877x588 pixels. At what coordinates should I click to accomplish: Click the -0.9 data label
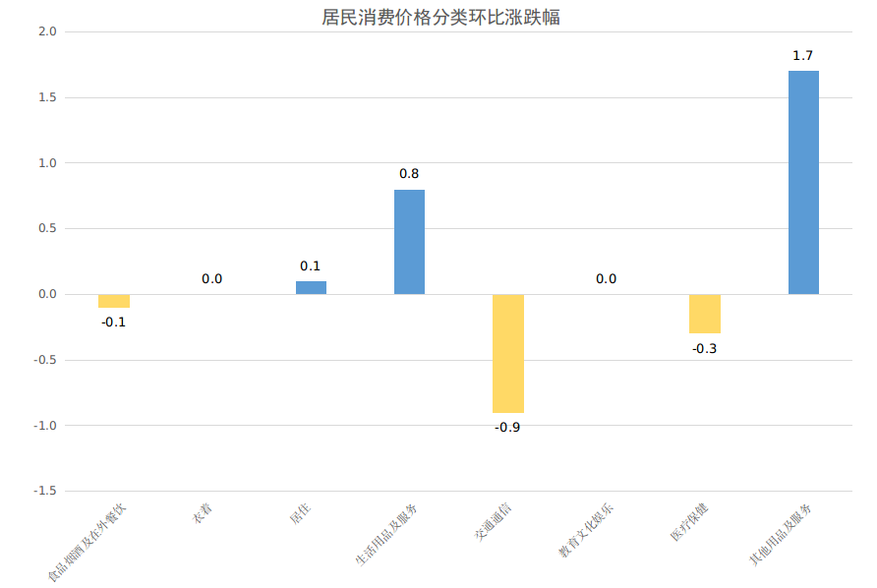click(507, 428)
